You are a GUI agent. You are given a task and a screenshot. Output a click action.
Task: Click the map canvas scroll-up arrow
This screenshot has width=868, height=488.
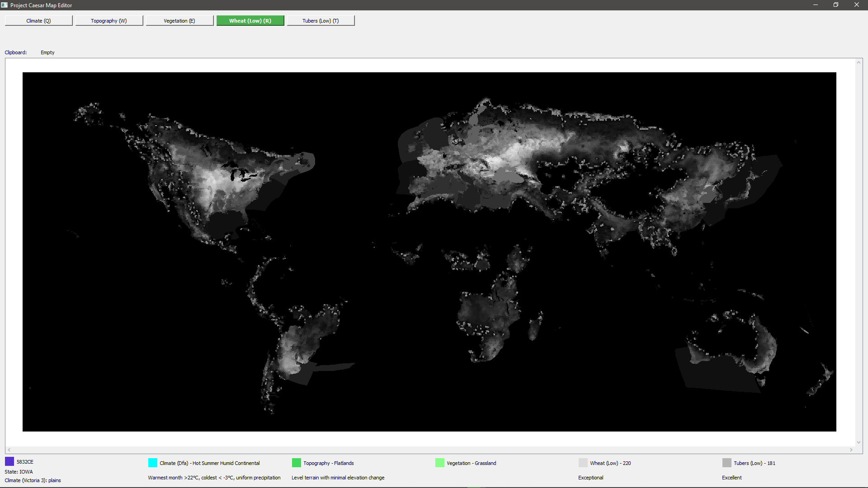(x=859, y=62)
